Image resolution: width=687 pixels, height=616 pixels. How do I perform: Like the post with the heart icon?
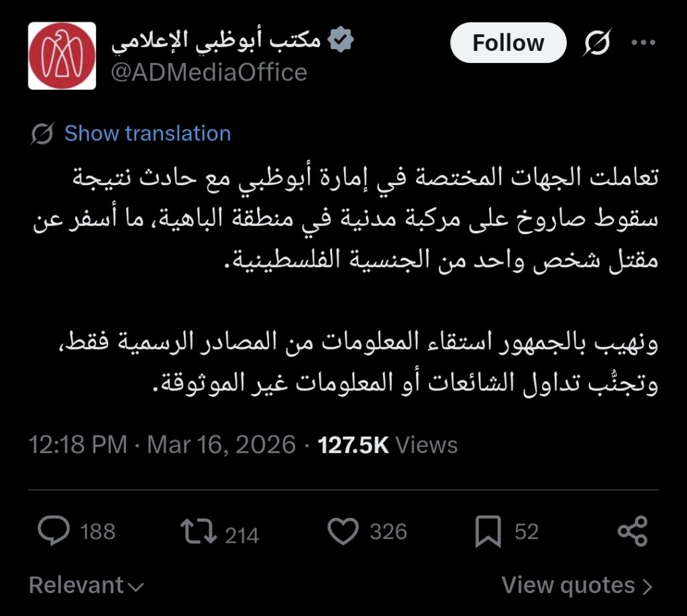click(x=343, y=532)
